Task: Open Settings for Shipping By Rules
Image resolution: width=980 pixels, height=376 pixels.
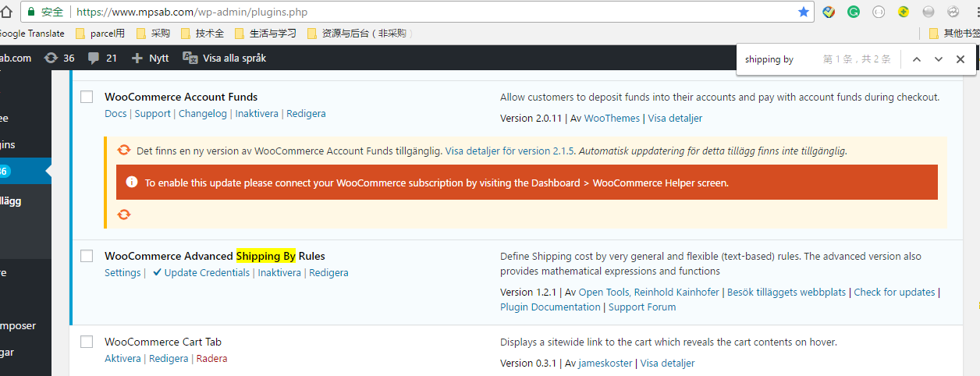Action: (x=123, y=273)
